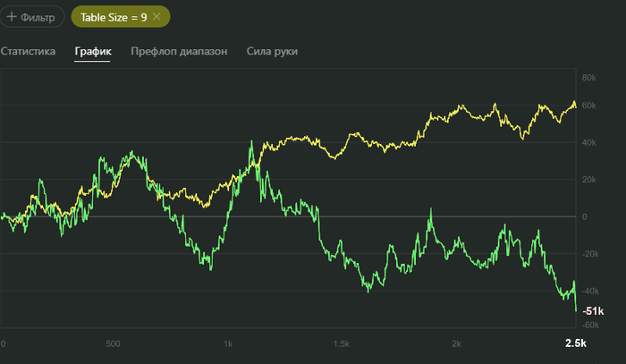This screenshot has width=626, height=364.
Task: Click the -60k y-axis label
Action: point(589,326)
